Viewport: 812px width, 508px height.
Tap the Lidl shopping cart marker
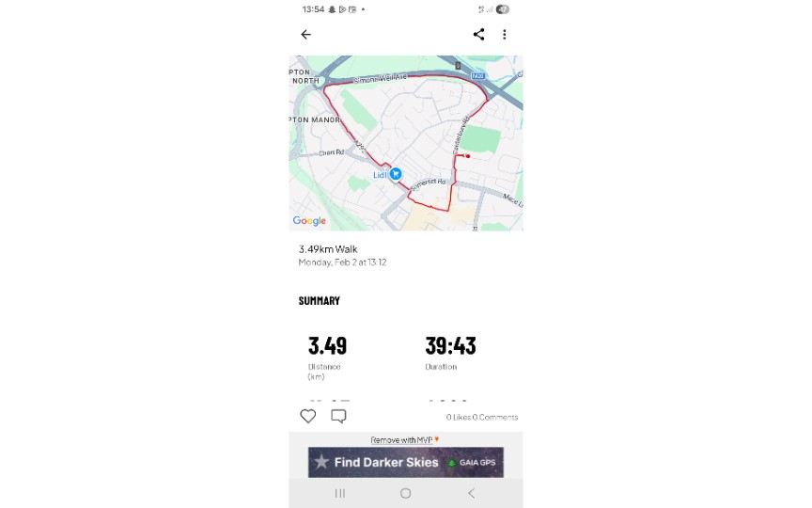[x=397, y=174]
